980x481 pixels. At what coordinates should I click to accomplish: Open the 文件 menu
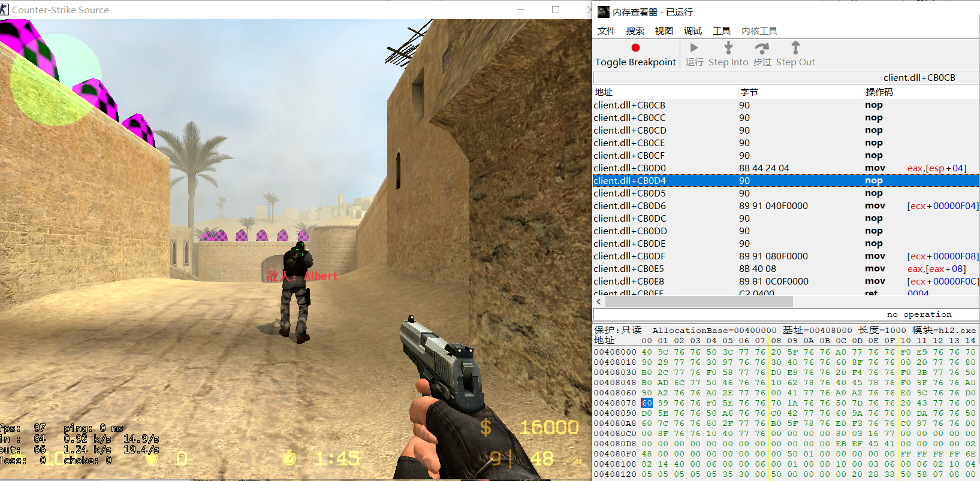[x=606, y=31]
